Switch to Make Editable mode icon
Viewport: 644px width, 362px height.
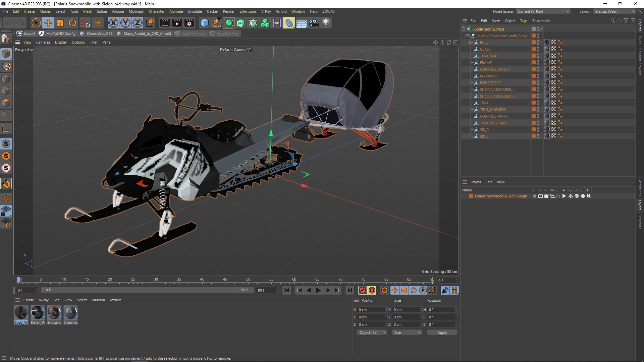pyautogui.click(x=6, y=39)
